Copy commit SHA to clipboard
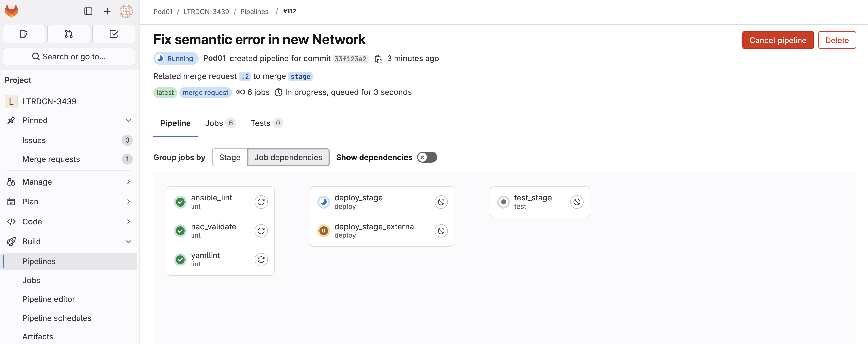This screenshot has width=868, height=344. 378,59
